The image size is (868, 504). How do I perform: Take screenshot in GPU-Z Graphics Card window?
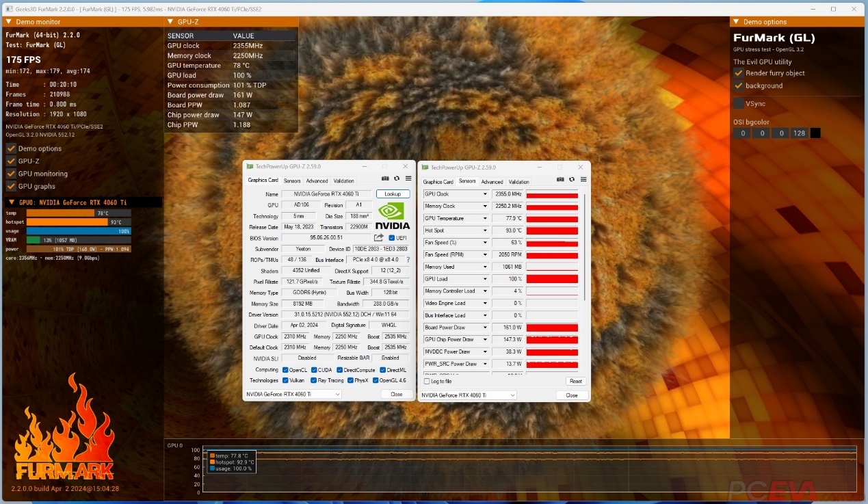(385, 179)
